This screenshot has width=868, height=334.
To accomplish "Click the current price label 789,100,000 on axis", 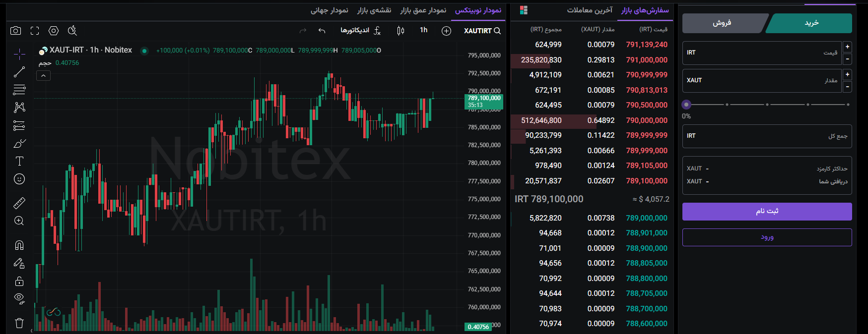I will tap(484, 101).
